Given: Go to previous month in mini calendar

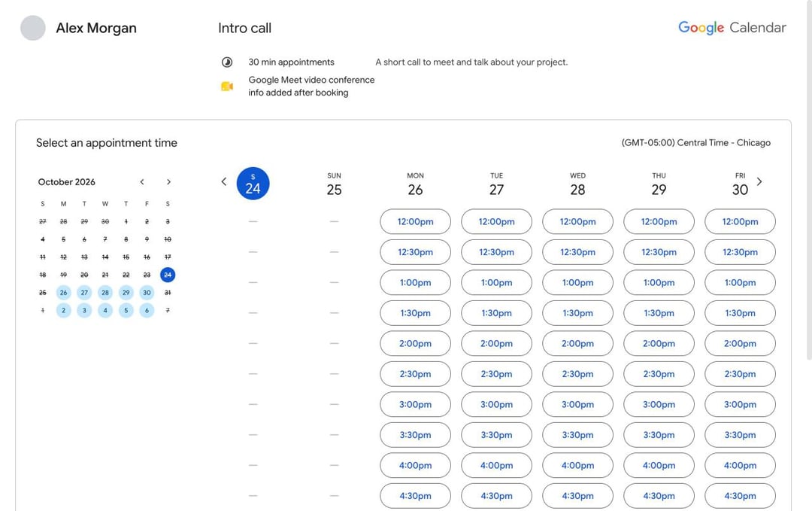Looking at the screenshot, I should (142, 182).
